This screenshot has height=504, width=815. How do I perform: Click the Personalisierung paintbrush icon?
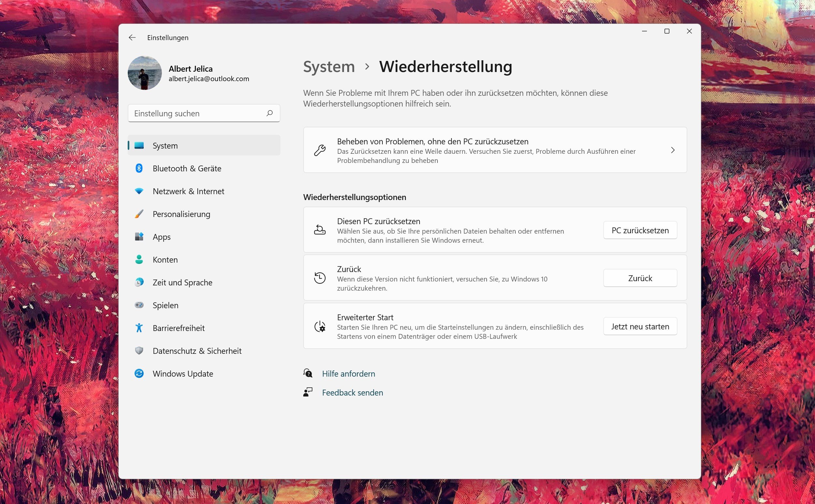tap(139, 214)
